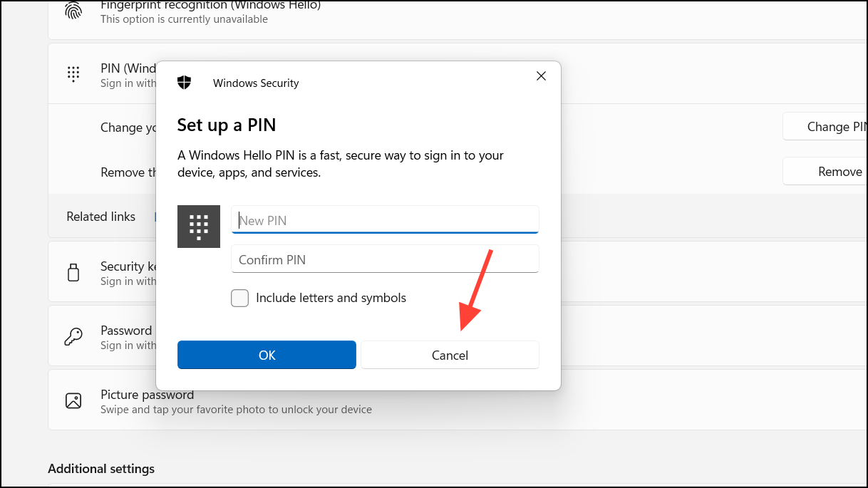Click the Security key USB icon

73,272
